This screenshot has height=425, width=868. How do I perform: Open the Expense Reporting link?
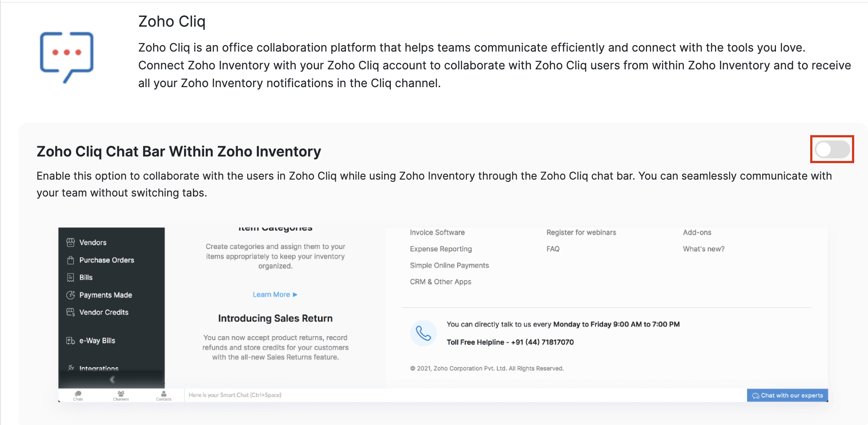(x=441, y=249)
